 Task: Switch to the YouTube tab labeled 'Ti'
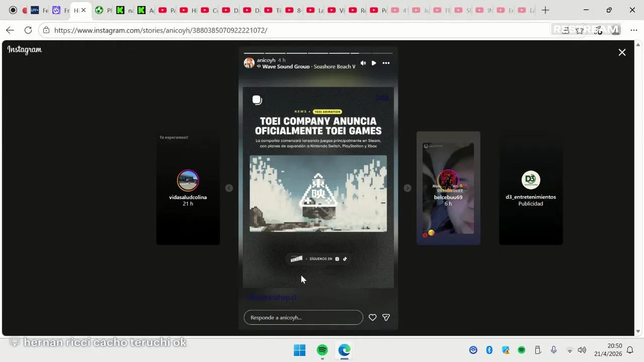pos(273,10)
